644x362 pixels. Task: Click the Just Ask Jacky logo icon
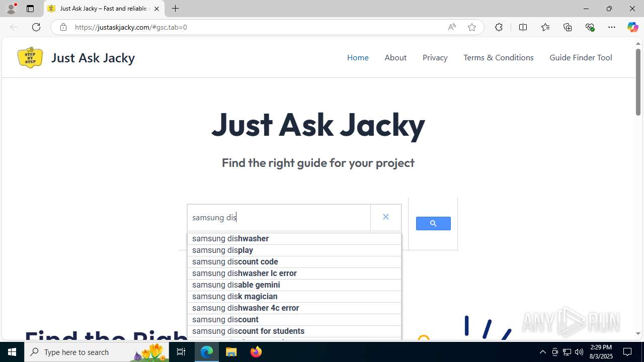30,57
